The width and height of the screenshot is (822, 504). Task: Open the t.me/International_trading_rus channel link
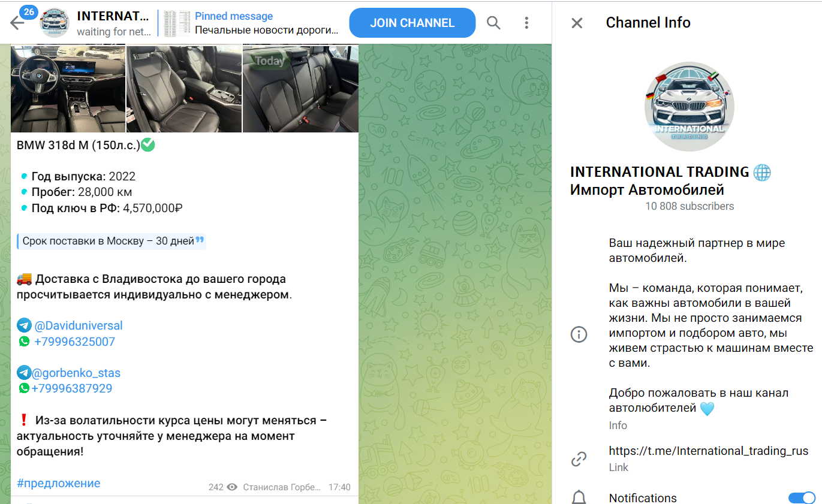(709, 451)
